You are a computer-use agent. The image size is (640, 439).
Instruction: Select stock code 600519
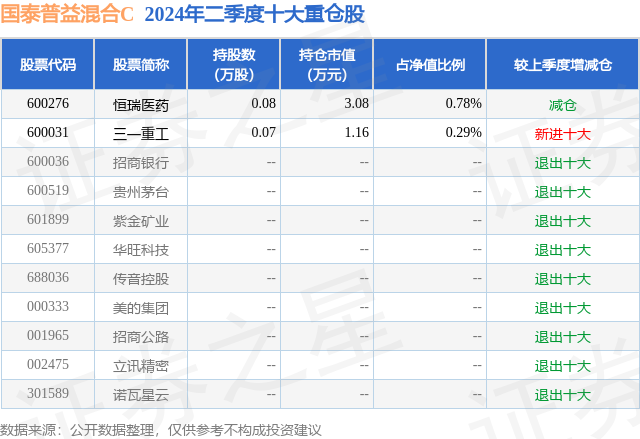(x=48, y=191)
